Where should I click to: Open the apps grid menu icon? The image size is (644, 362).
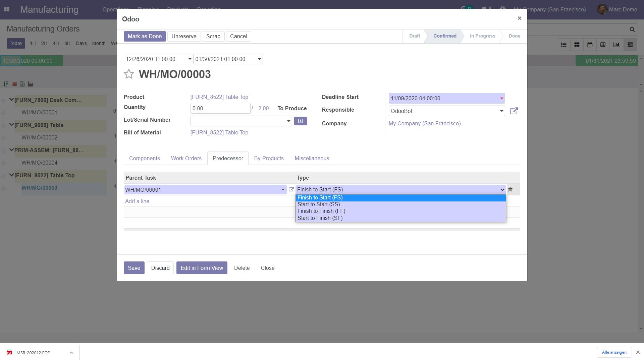7,9
